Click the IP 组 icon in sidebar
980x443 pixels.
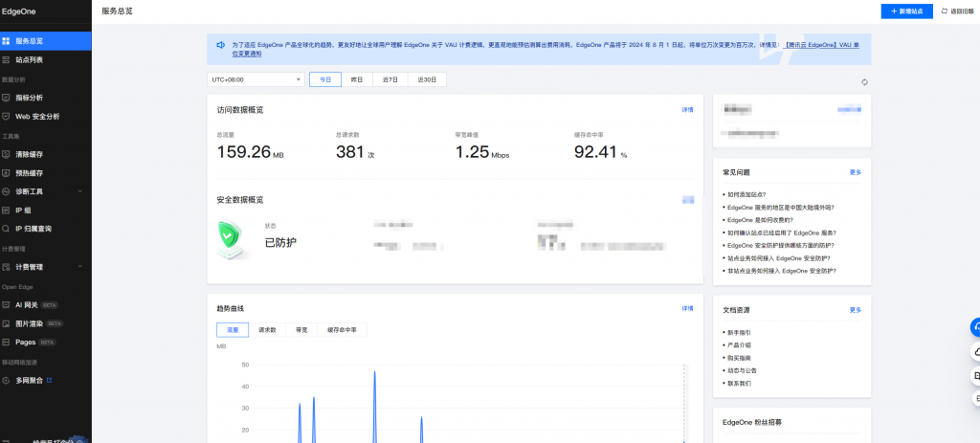(x=6, y=210)
